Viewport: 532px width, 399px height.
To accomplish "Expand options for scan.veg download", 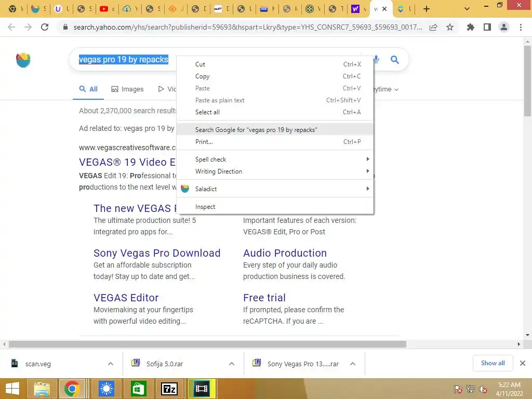I will 111,364.
